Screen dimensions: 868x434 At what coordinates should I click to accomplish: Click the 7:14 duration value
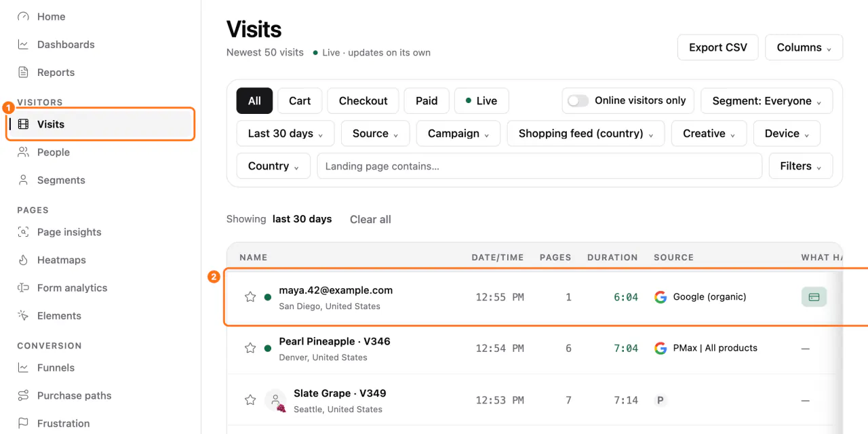(x=626, y=400)
